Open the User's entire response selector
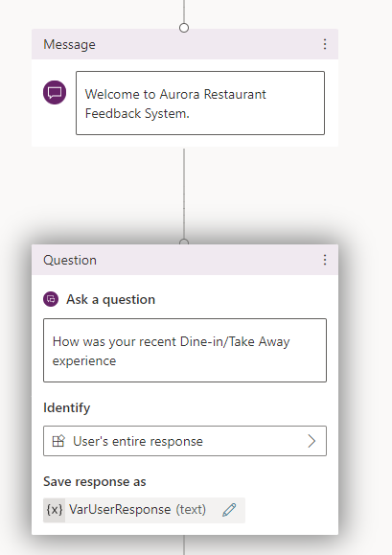Screen dimensions: 392x555 click(x=185, y=441)
